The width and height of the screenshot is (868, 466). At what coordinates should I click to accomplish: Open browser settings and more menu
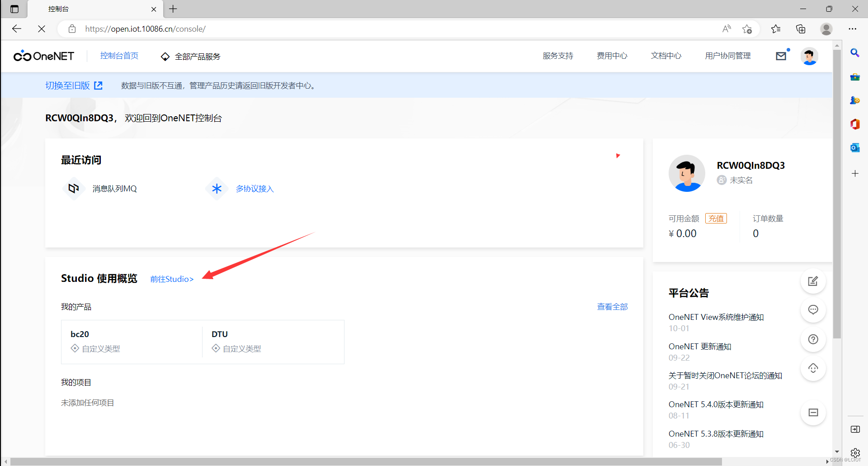point(853,29)
